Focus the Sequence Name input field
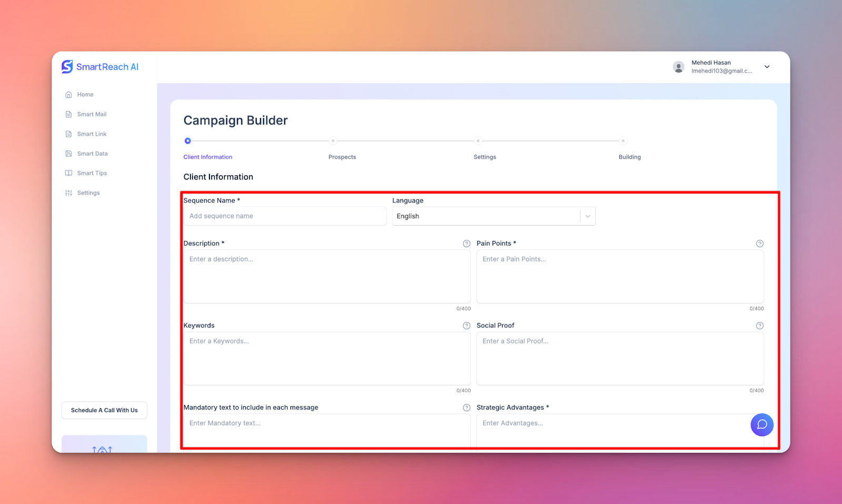Image resolution: width=842 pixels, height=504 pixels. 285,216
